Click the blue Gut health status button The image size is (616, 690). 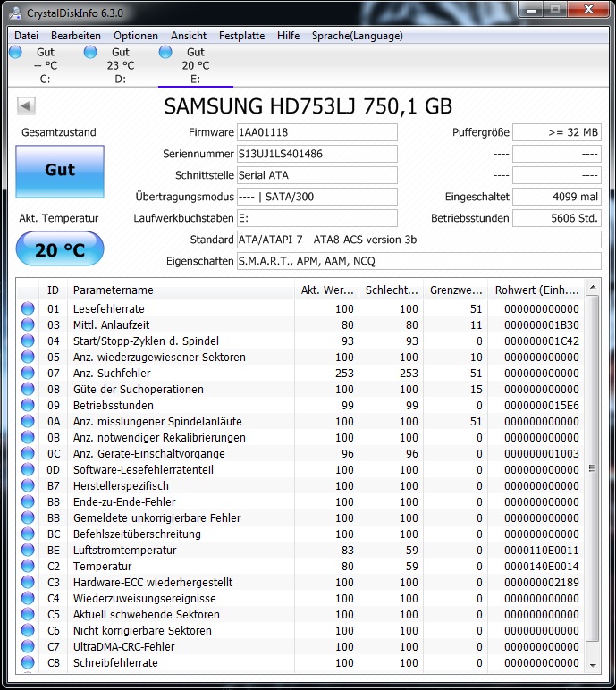tap(60, 172)
